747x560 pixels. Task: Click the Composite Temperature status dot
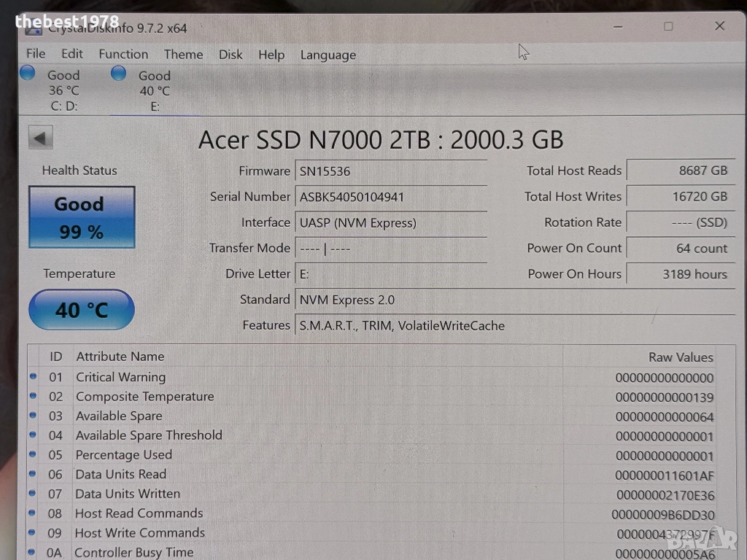coord(33,396)
